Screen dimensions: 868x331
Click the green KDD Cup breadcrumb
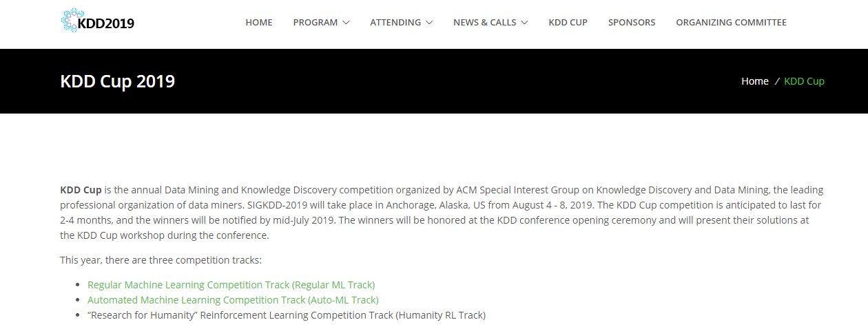(804, 81)
